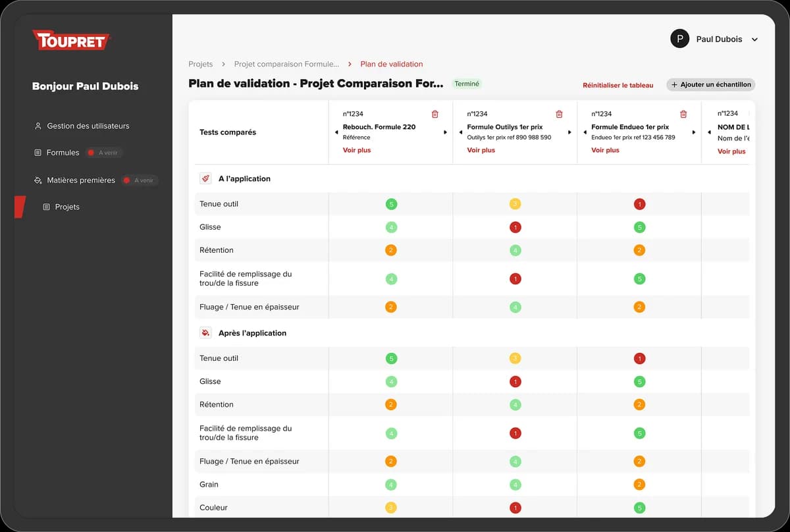
Task: Click A venir badge next to Formules
Action: [x=105, y=153]
